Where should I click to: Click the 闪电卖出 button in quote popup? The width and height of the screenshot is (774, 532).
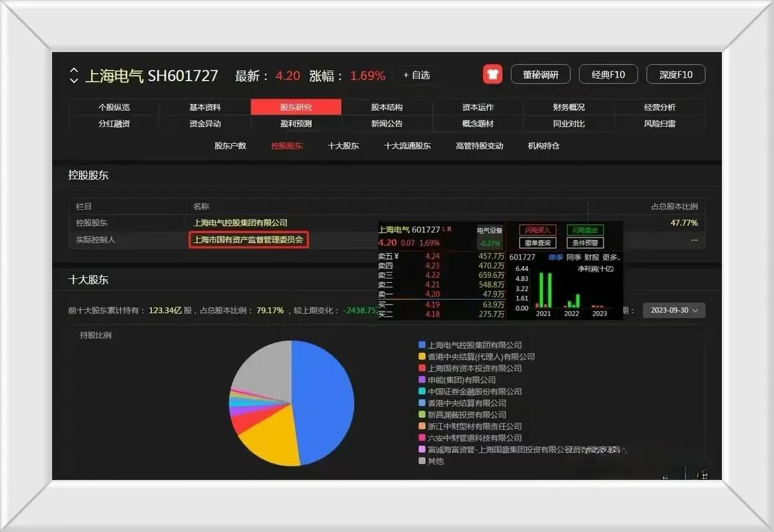[585, 230]
